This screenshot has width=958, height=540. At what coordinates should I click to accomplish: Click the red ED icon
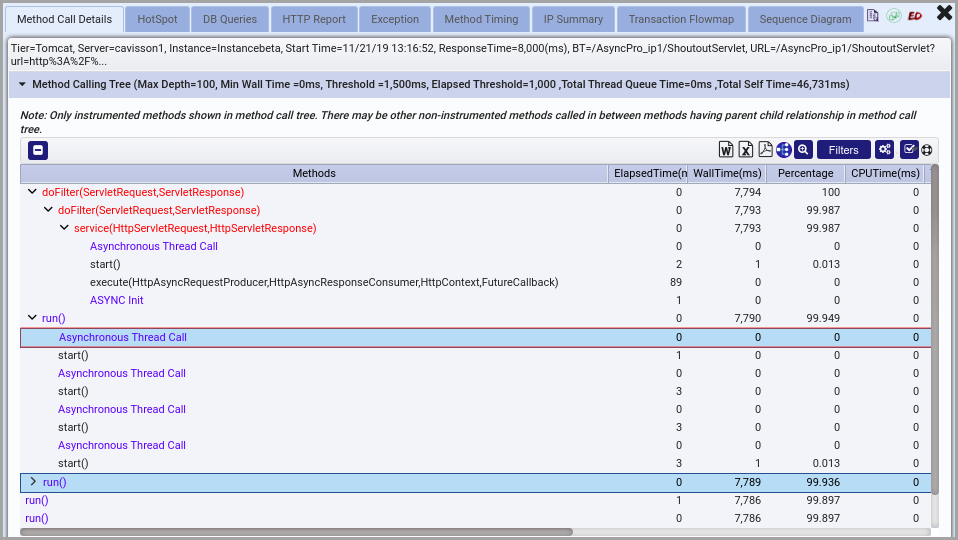pos(915,17)
